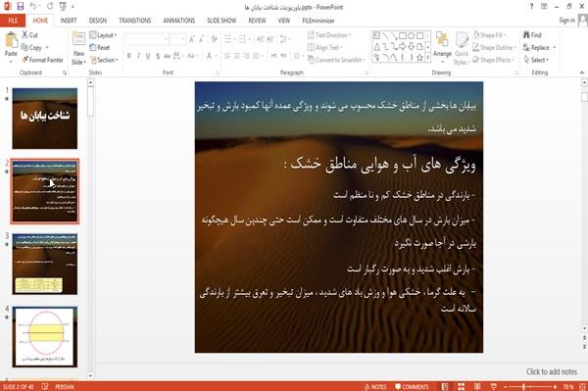Click the Convert to SmartArt icon
The height and width of the screenshot is (391, 588).
pos(311,60)
